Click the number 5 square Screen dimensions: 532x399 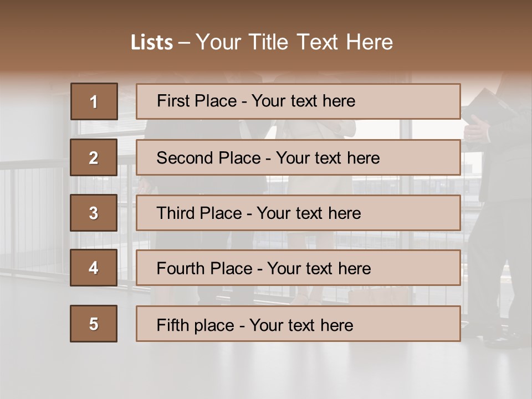point(94,324)
